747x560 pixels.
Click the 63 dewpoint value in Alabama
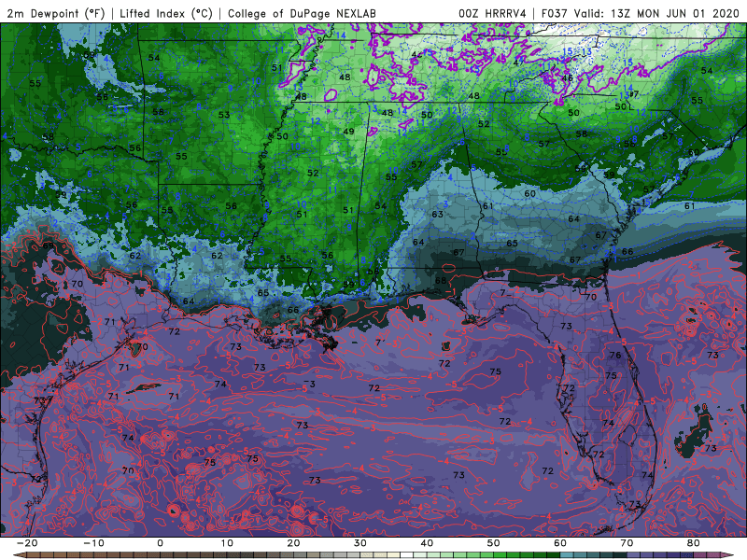point(437,215)
